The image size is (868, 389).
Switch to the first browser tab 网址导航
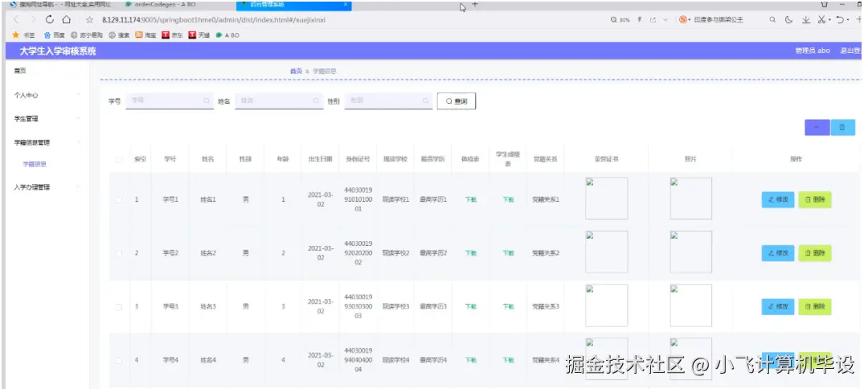click(x=61, y=5)
